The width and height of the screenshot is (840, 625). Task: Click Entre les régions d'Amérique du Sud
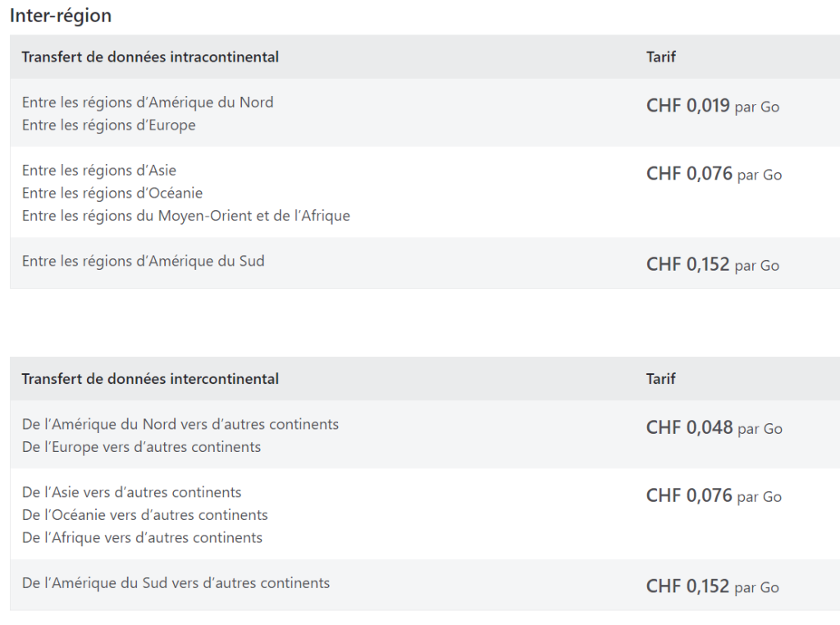tap(143, 261)
